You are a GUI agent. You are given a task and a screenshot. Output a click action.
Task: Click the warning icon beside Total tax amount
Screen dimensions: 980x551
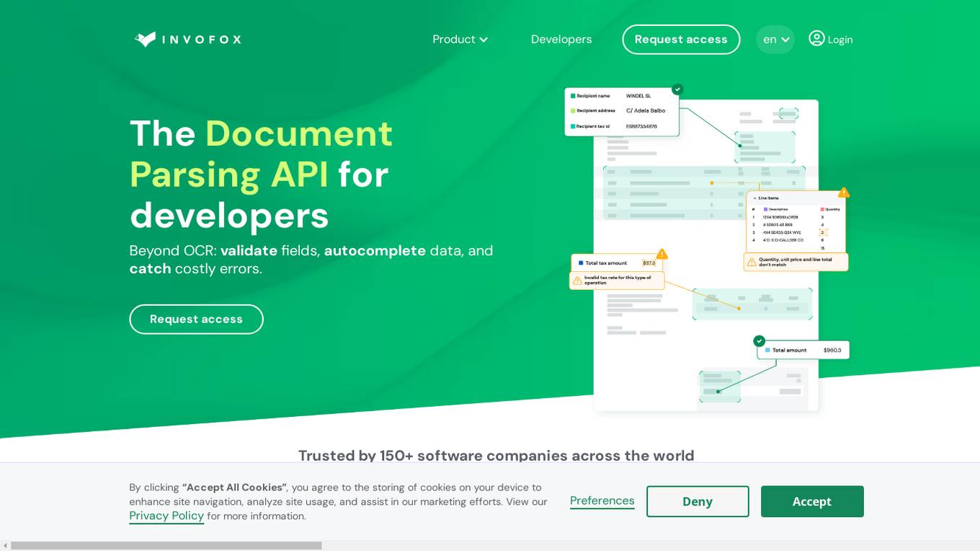coord(662,254)
